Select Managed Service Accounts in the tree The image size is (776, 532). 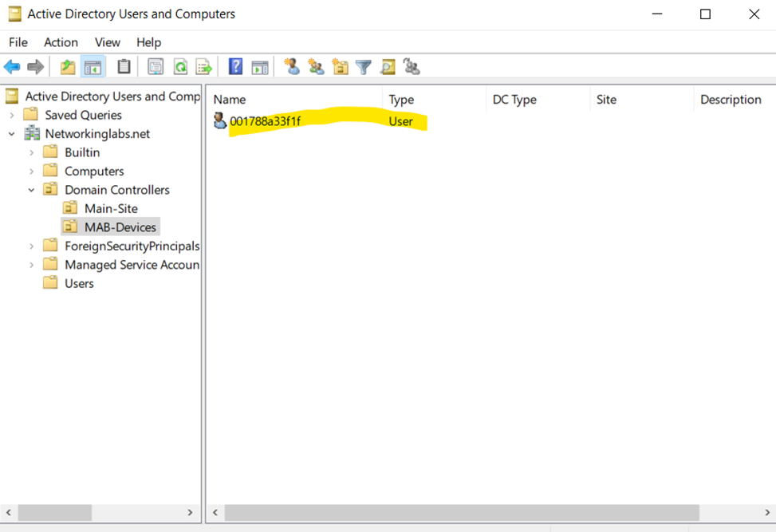click(x=132, y=266)
